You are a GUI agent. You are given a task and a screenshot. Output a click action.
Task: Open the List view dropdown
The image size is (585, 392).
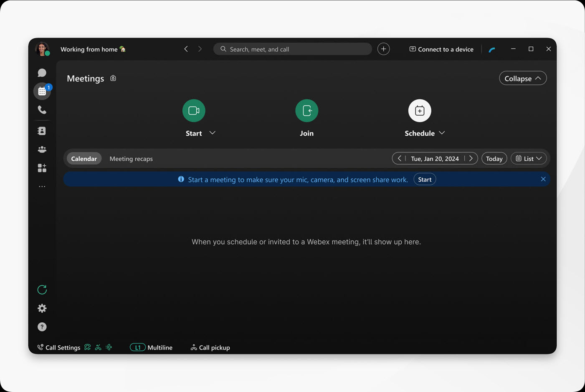(x=529, y=159)
